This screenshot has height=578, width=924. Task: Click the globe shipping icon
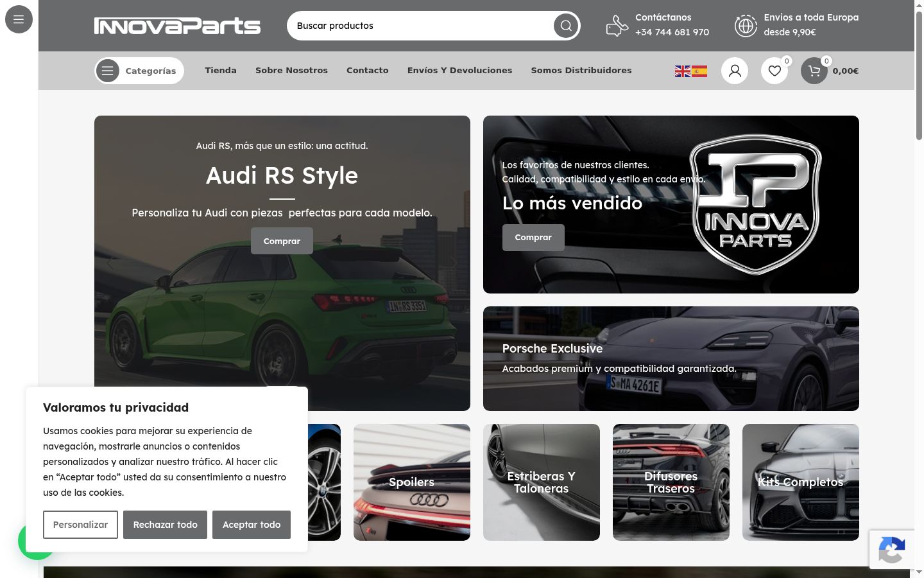(x=746, y=26)
